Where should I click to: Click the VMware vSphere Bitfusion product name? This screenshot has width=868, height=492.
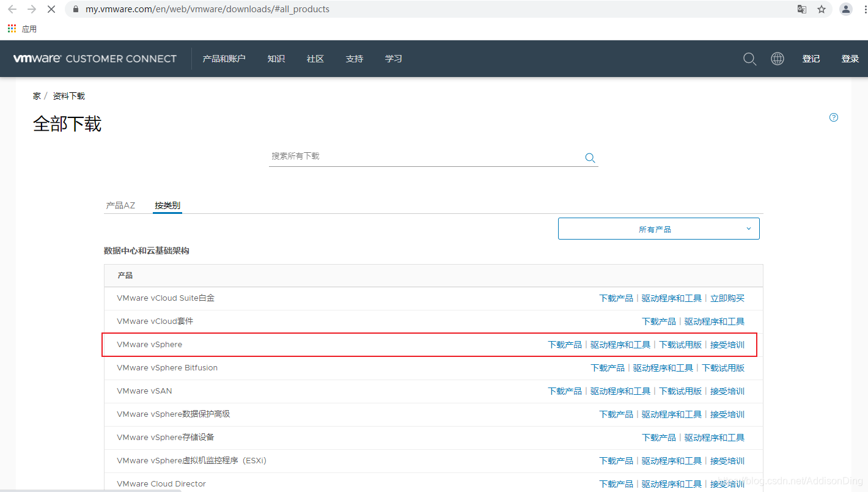point(167,368)
